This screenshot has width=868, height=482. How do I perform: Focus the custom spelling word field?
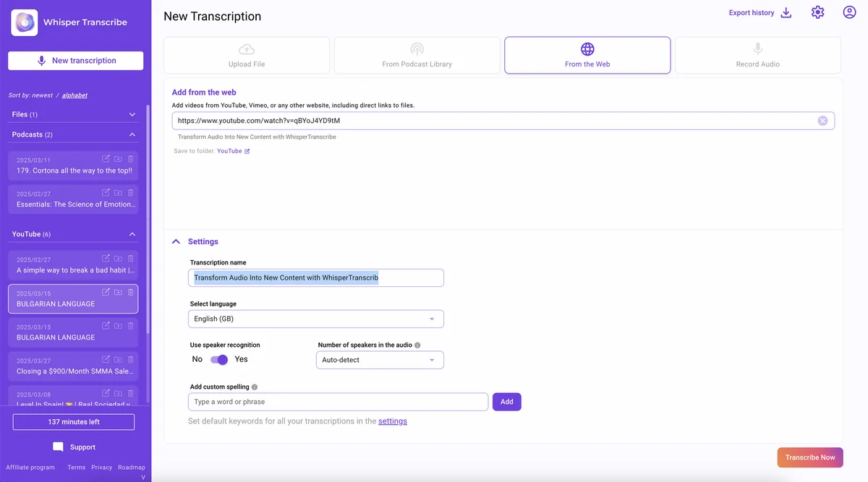(339, 402)
